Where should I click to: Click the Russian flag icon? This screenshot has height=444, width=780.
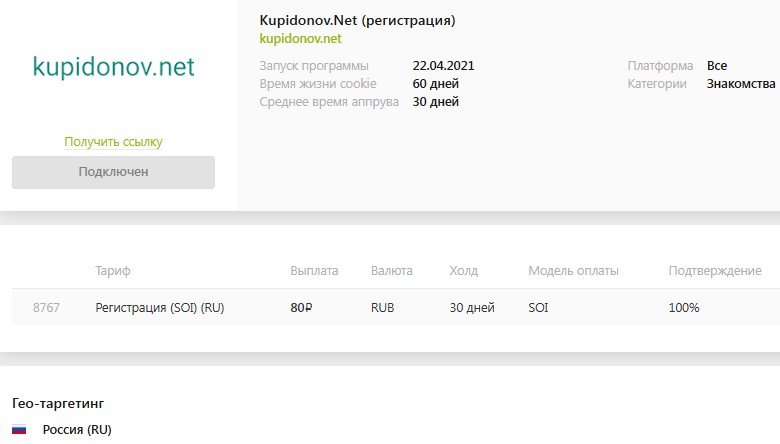pos(19,430)
